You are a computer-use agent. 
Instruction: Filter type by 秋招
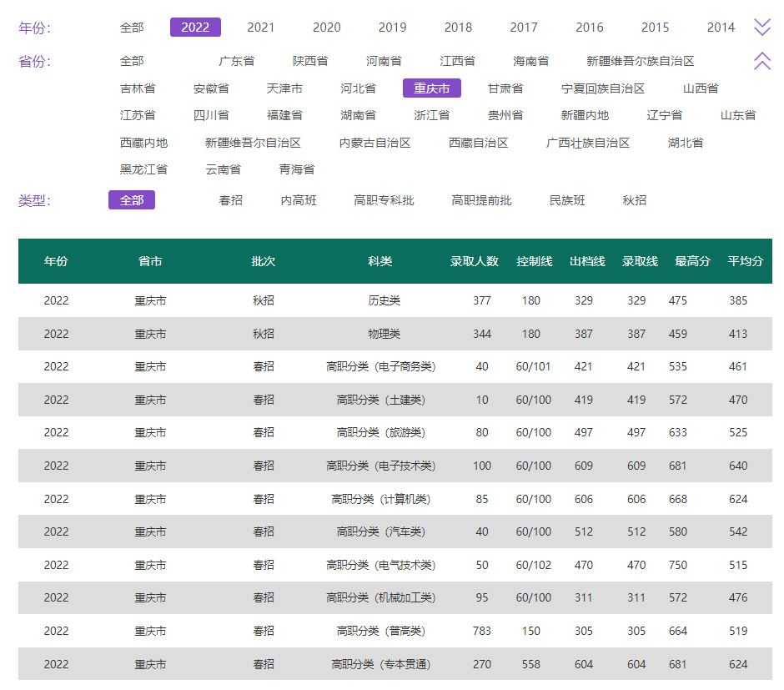coord(635,200)
